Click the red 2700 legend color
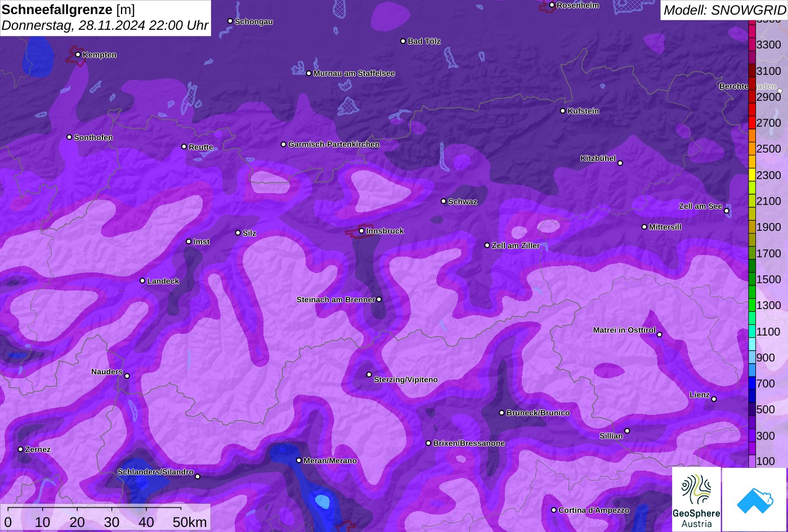This screenshot has width=788, height=532. [x=752, y=123]
